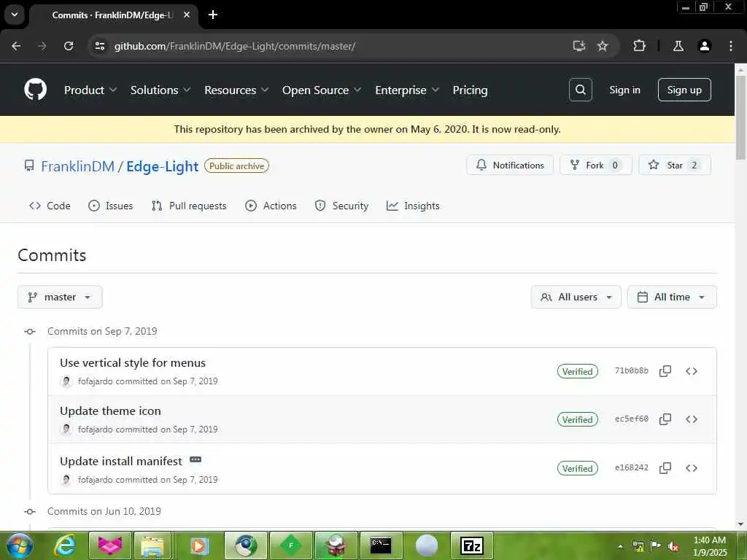This screenshot has width=747, height=560.
Task: Click Notifications button
Action: tap(510, 166)
